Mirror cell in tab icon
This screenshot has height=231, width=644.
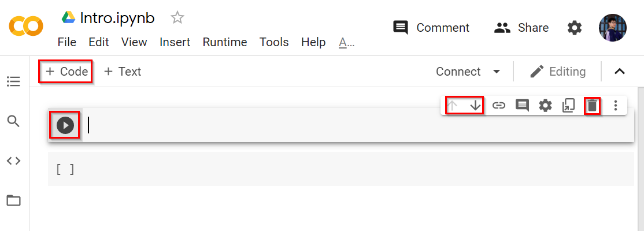pos(569,106)
